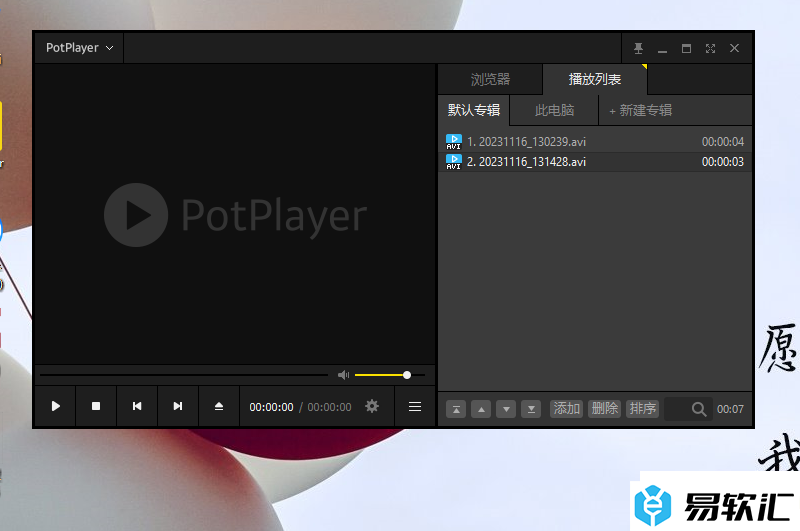Viewport: 800px width, 531px height.
Task: Select playlist item 20231116_131428.avi
Action: pos(595,162)
